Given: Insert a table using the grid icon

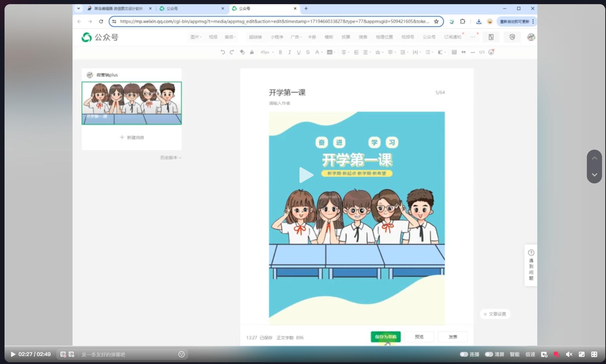Looking at the screenshot, I should 454,52.
